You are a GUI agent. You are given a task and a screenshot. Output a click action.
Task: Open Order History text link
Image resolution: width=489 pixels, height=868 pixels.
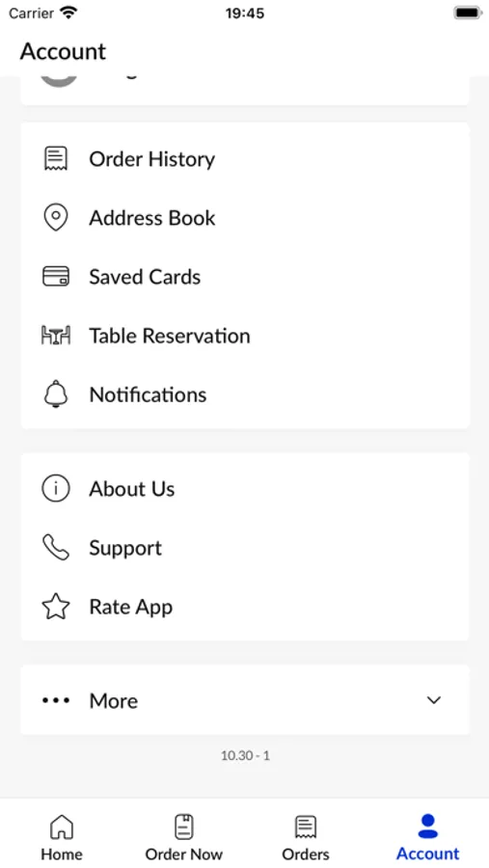pos(151,159)
